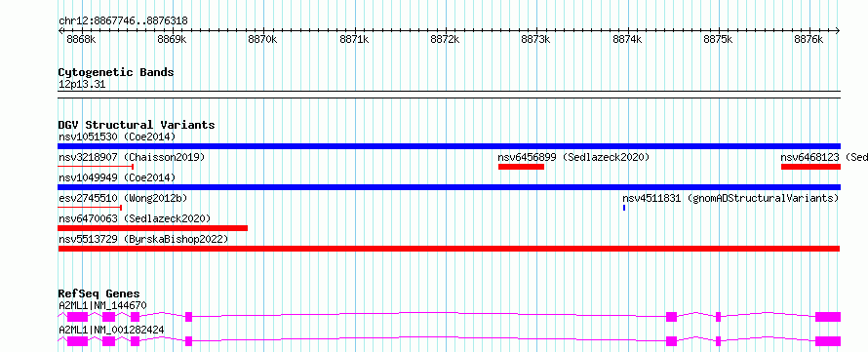Click the 8874k ruler tick label
Viewport: 868px width, 352px height.
(x=627, y=40)
